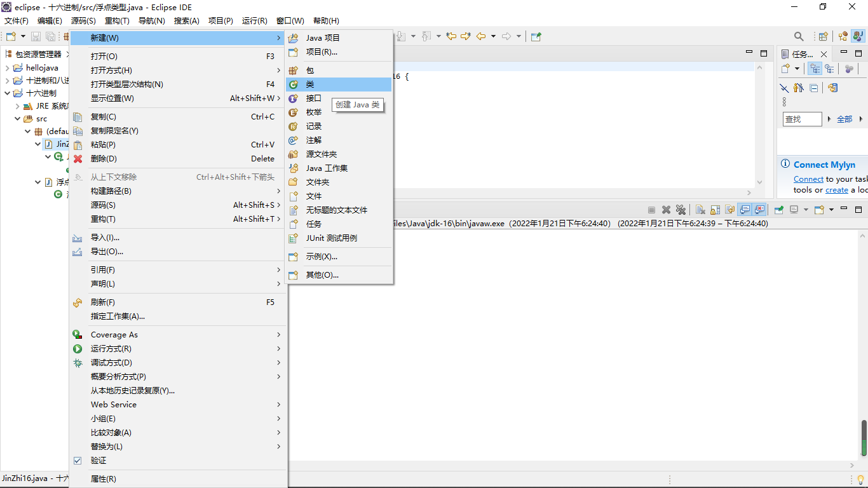Synchronize the task list with repository
The image size is (868, 488).
[x=833, y=88]
